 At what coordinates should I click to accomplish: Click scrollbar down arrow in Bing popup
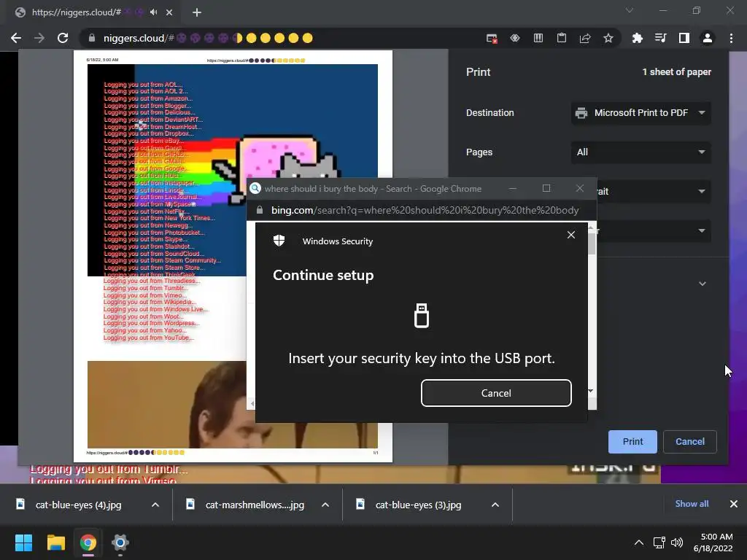pyautogui.click(x=591, y=391)
